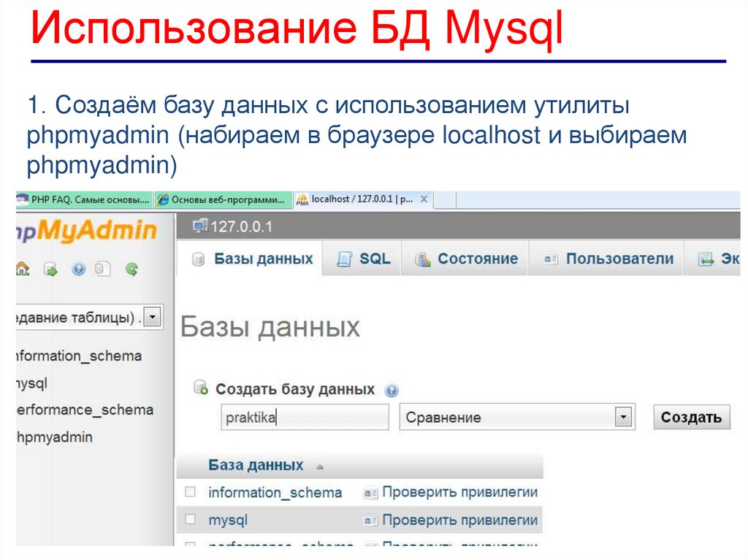Image resolution: width=748 pixels, height=560 pixels.
Task: Open the export tab starting with Эк
Action: (x=714, y=259)
